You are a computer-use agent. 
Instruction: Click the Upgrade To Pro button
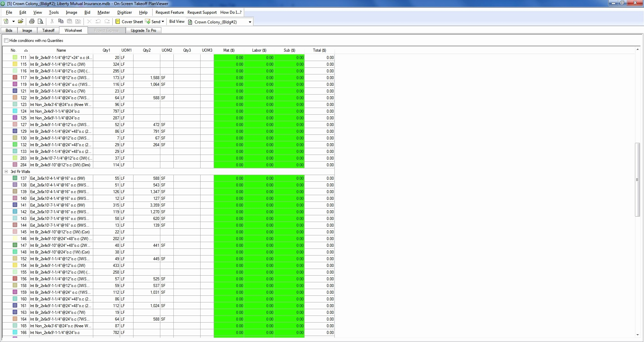coord(143,31)
